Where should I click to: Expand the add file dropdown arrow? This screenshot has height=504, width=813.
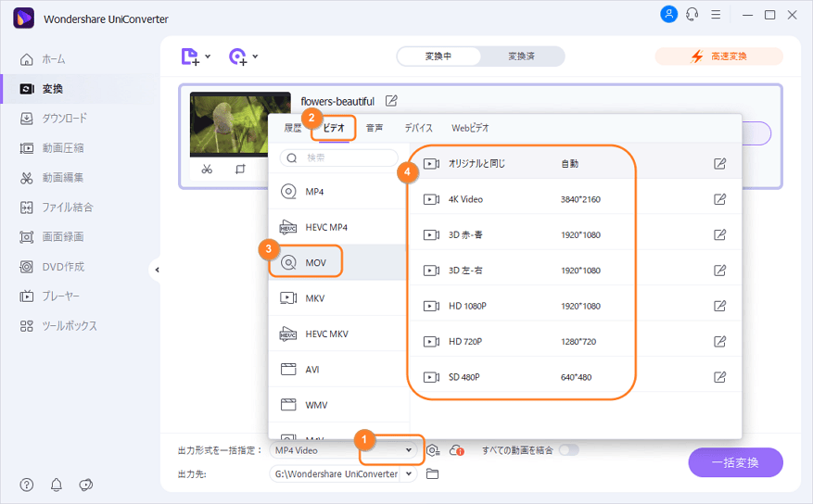(208, 57)
